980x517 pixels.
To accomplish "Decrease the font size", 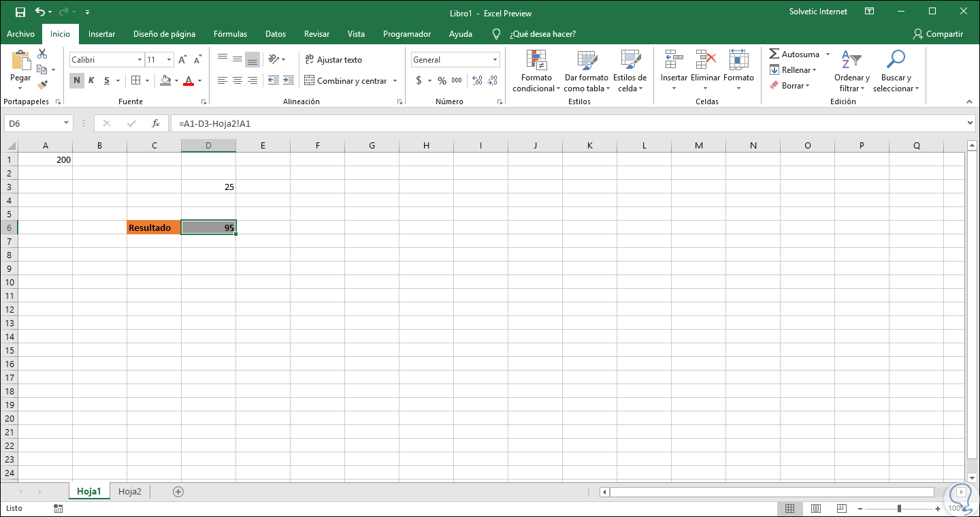I will click(x=197, y=60).
